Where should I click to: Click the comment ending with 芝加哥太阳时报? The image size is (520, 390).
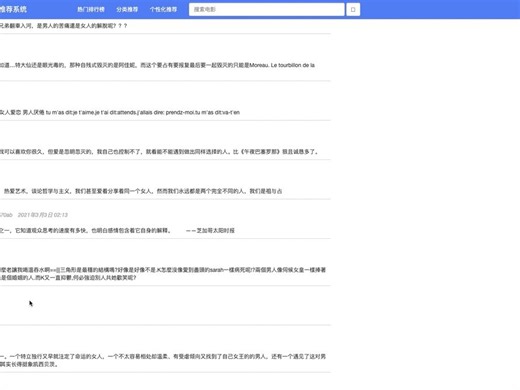click(x=117, y=230)
